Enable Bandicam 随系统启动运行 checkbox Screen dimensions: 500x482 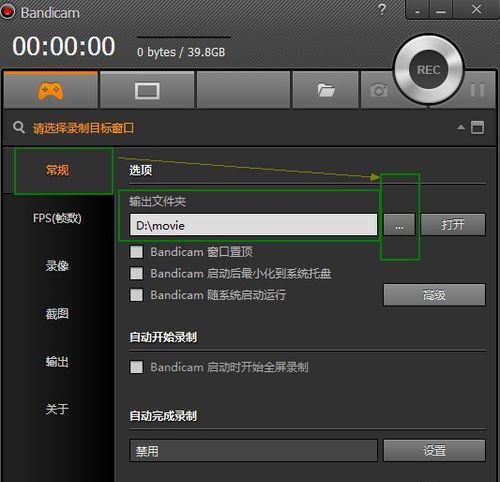pyautogui.click(x=136, y=295)
